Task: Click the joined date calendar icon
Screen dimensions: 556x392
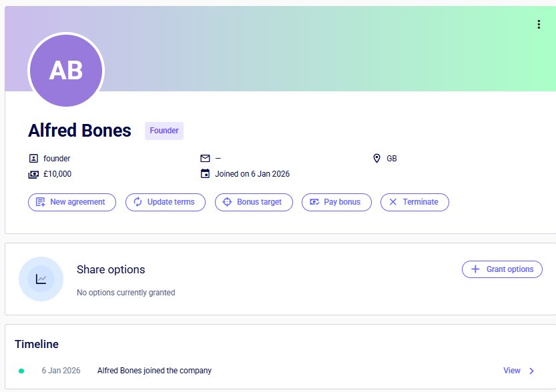Action: click(x=205, y=174)
